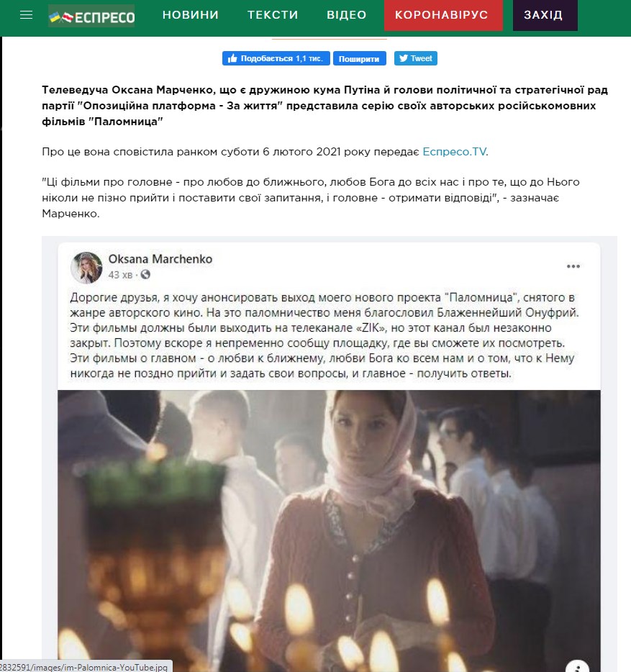Image resolution: width=631 pixels, height=672 pixels.
Task: Open the Захід section tab
Action: pos(545,15)
